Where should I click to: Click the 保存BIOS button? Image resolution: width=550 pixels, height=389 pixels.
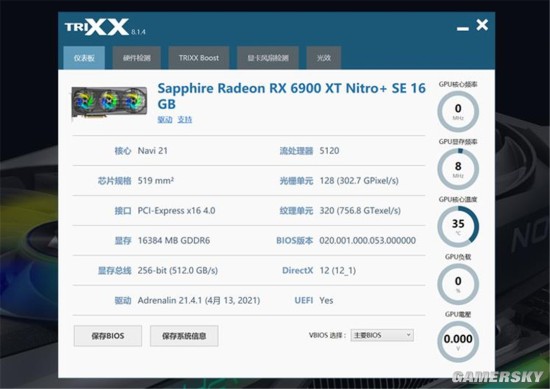(108, 336)
